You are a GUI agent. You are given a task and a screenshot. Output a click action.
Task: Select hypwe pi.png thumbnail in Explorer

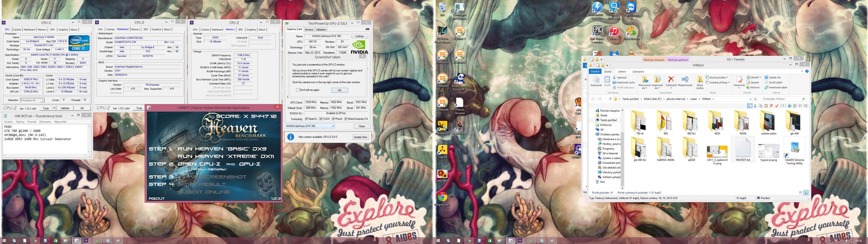(769, 151)
